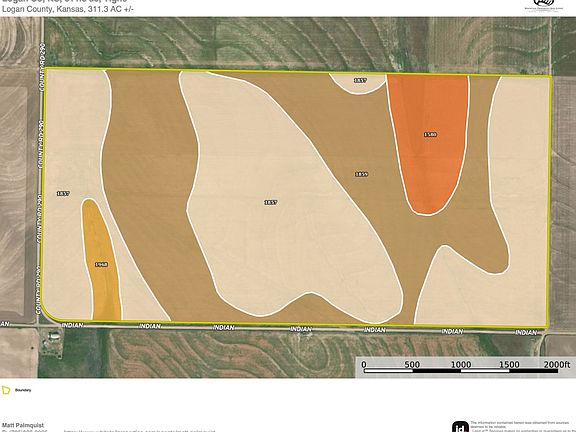This screenshot has width=576, height=432.
Task: Select the 1857 label near west edge
Action: click(63, 193)
